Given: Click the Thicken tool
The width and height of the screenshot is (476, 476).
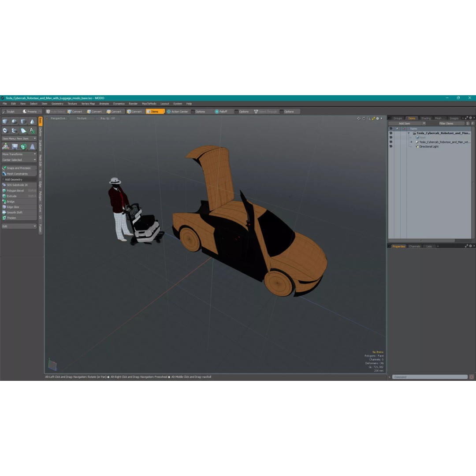Looking at the screenshot, I should click(x=19, y=218).
